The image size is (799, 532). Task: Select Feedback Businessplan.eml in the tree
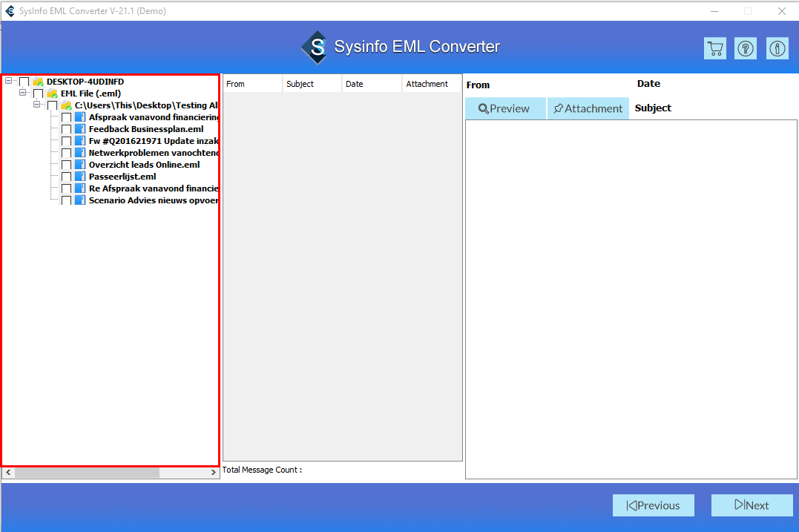click(x=146, y=129)
